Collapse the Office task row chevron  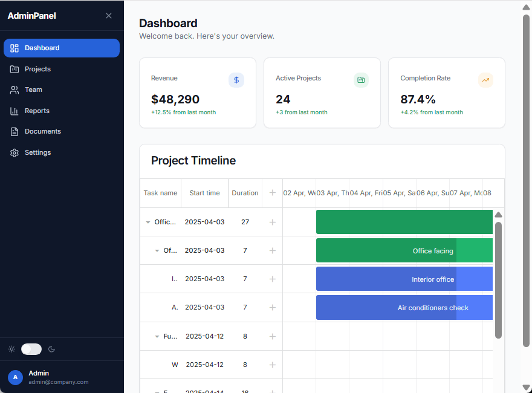(148, 222)
